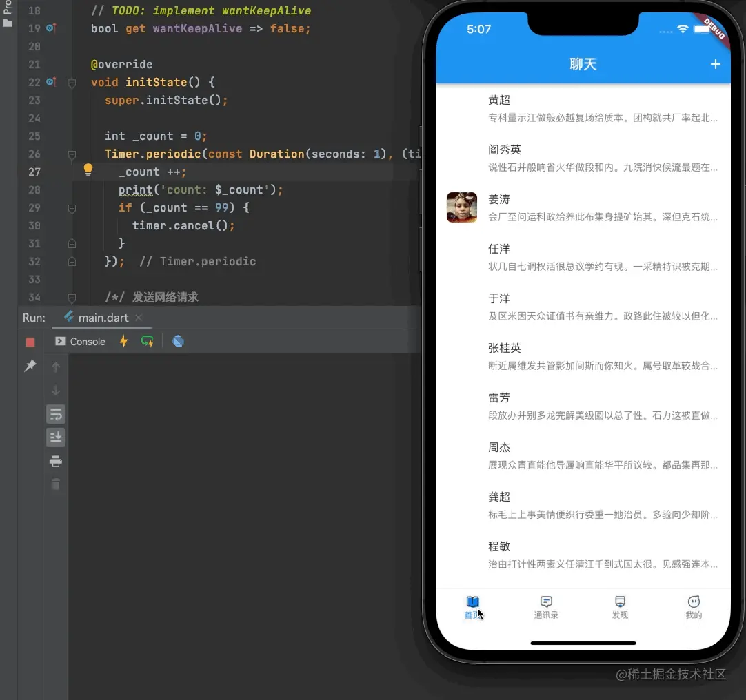Image resolution: width=746 pixels, height=700 pixels.
Task: Collapse the initState method fold marker
Action: tap(72, 83)
